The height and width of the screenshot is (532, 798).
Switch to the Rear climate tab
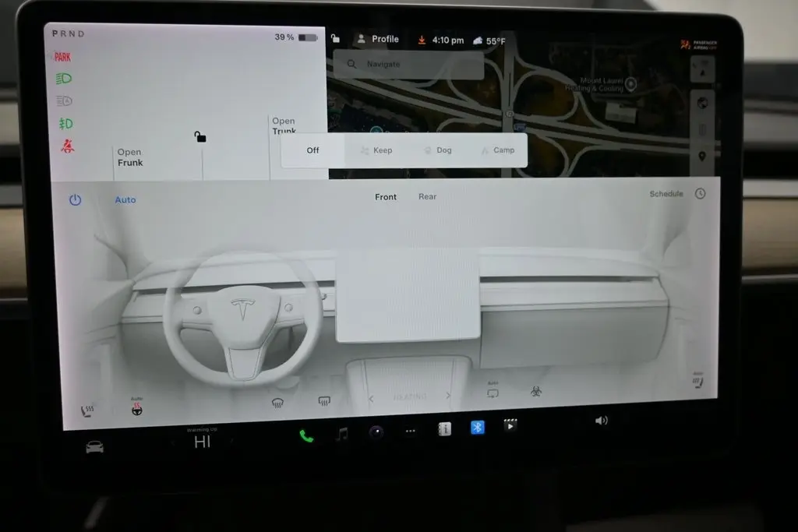(427, 197)
